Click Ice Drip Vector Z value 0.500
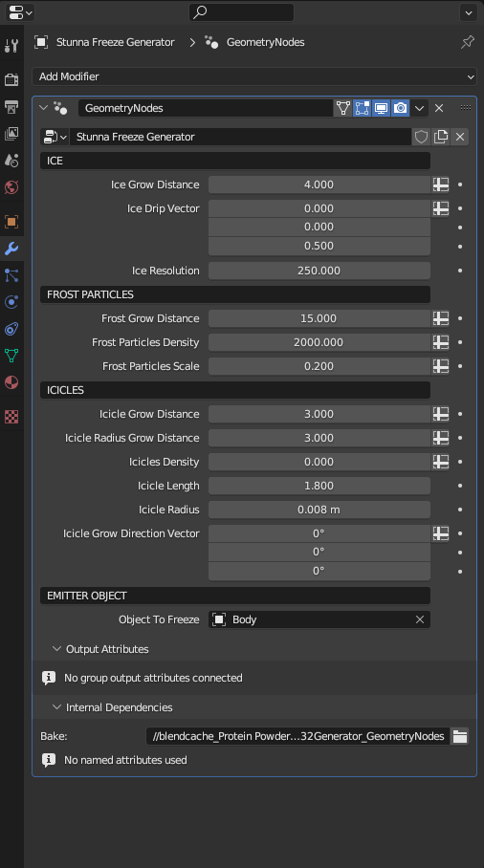This screenshot has height=868, width=484. [x=319, y=246]
